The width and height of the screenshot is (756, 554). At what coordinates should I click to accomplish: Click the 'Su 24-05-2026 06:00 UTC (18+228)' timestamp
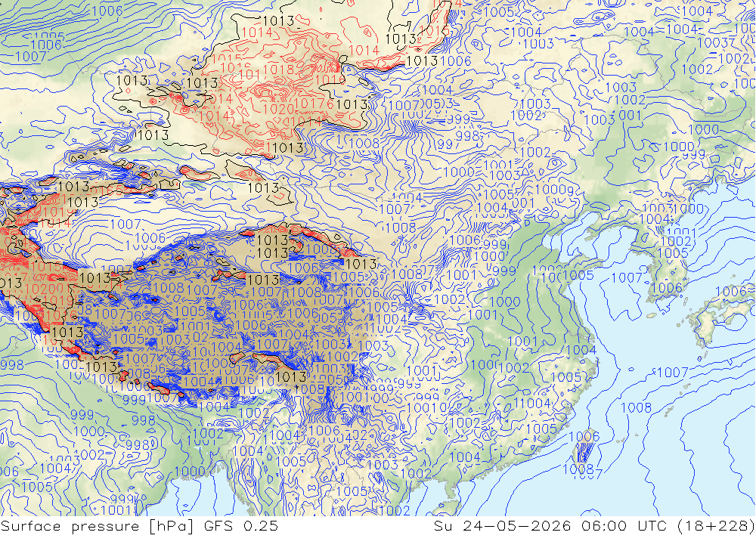pos(594,526)
